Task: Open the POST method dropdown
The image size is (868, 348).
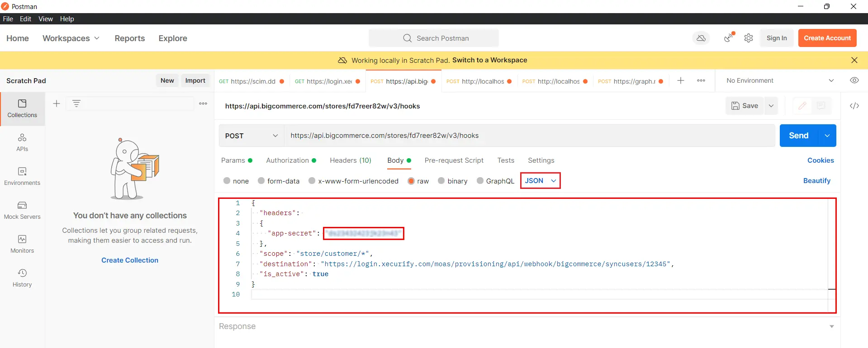Action: pyautogui.click(x=251, y=136)
